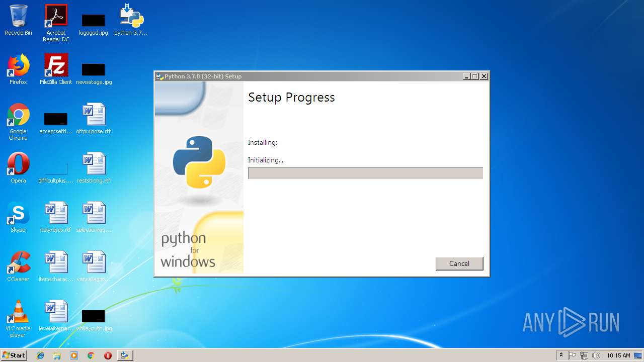
Task: Open the Start menu
Action: pos(14,355)
